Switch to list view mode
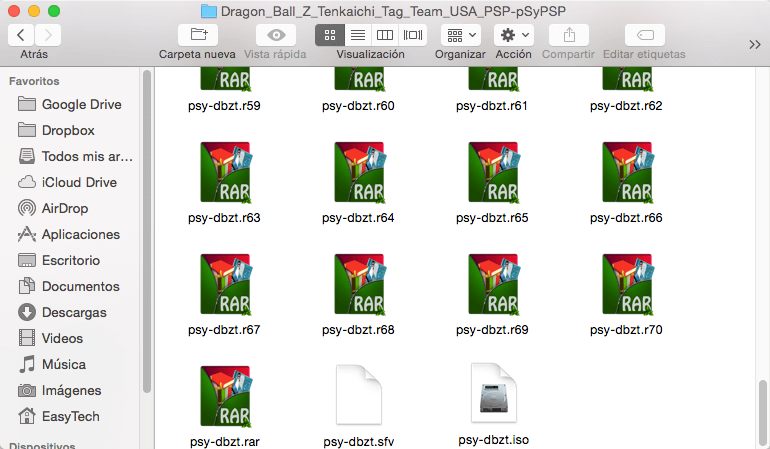 [x=356, y=35]
